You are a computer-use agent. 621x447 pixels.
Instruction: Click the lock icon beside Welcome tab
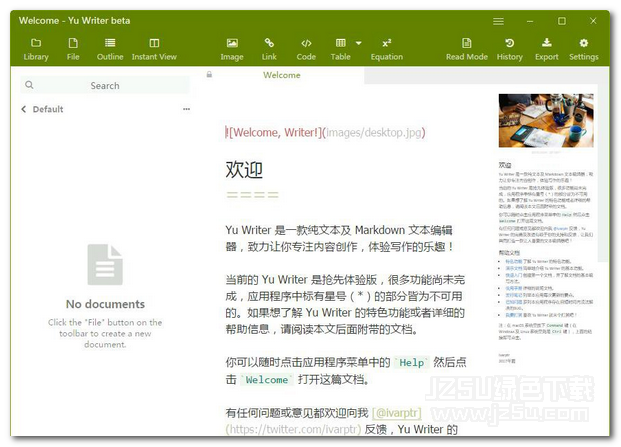[x=209, y=74]
